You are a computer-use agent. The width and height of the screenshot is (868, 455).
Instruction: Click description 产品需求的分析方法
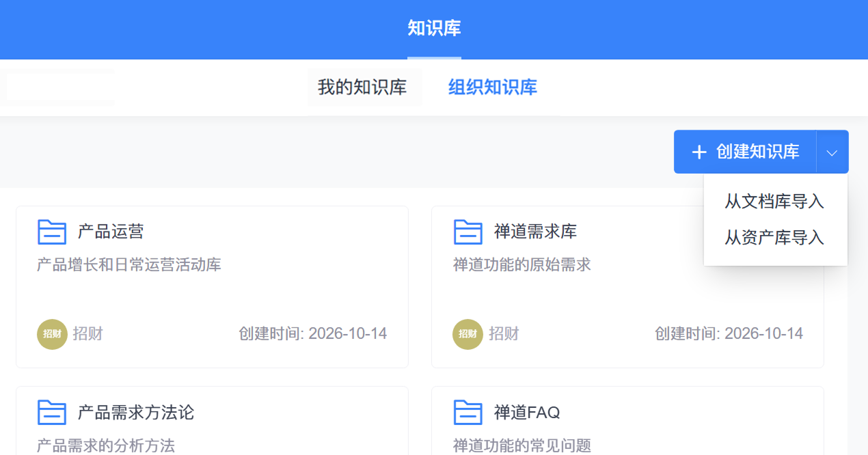point(106,446)
